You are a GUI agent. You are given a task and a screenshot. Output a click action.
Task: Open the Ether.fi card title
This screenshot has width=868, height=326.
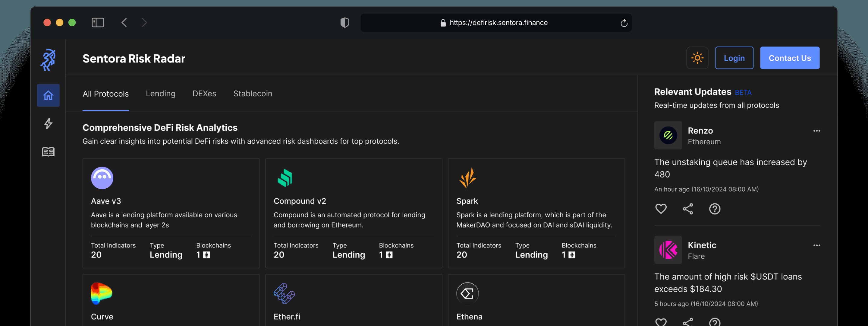[287, 317]
